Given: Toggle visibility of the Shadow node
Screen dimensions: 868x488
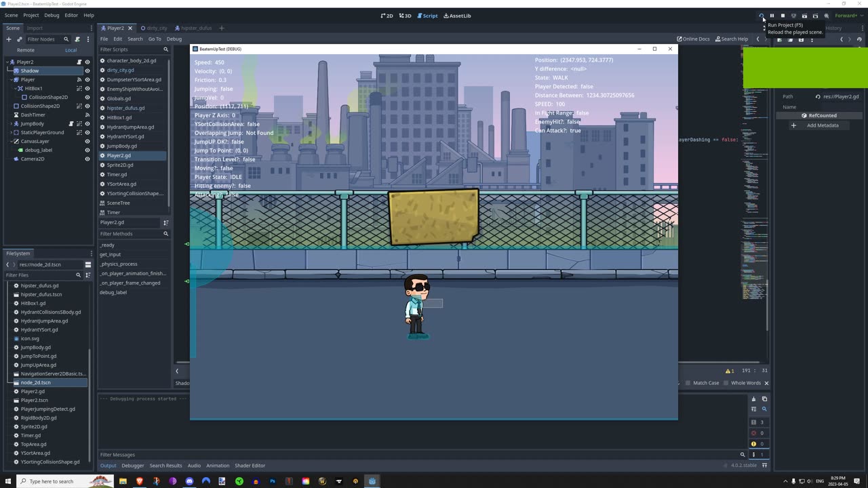Looking at the screenshot, I should pos(87,70).
